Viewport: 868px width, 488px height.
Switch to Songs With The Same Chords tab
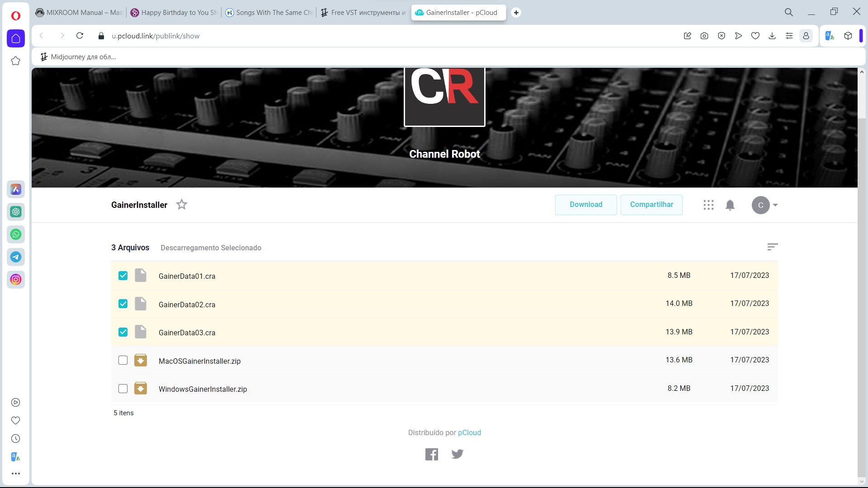click(269, 13)
